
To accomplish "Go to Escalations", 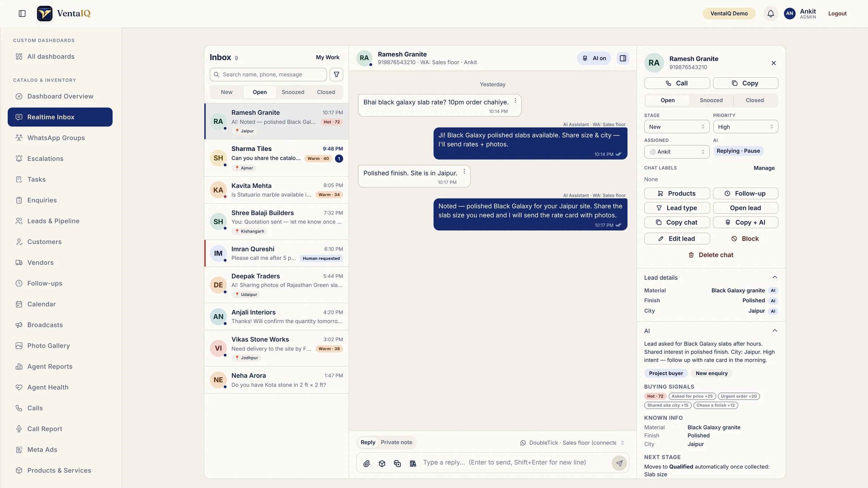I will (60, 159).
